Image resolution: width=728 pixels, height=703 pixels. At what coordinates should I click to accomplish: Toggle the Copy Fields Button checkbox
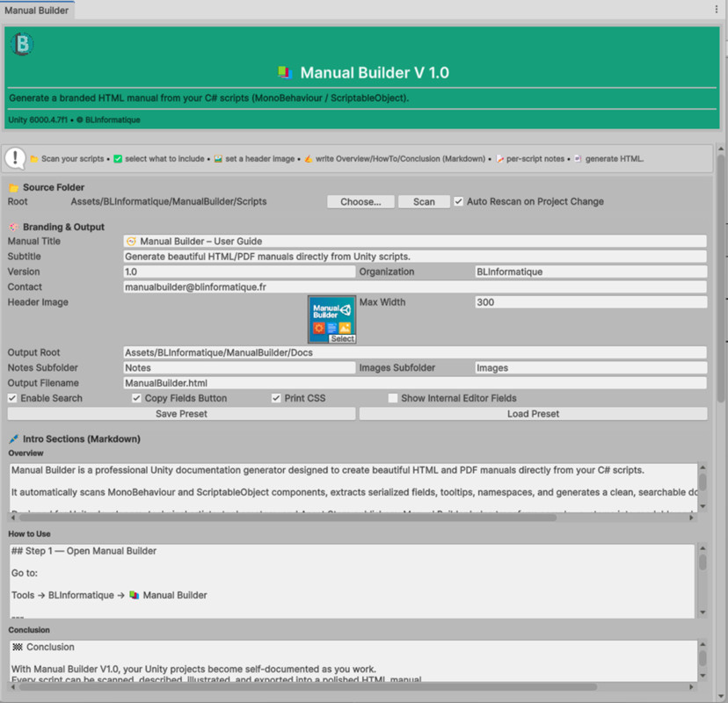pyautogui.click(x=136, y=398)
